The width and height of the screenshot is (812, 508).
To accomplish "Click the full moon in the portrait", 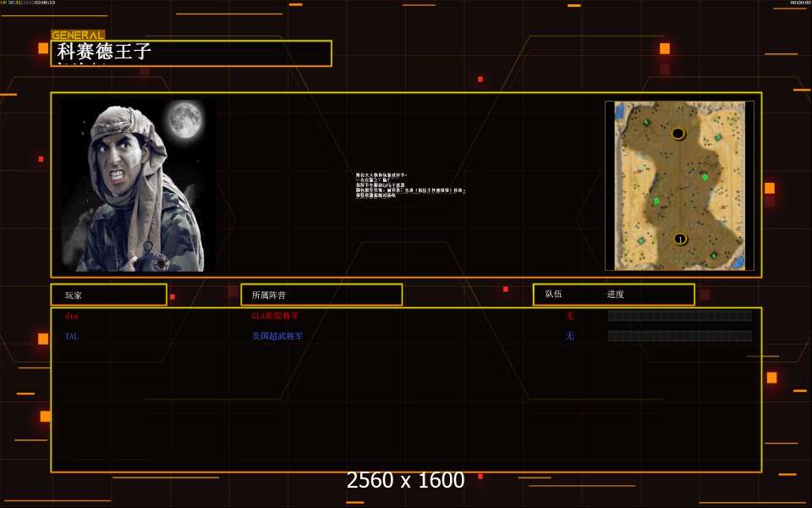I will (x=184, y=119).
